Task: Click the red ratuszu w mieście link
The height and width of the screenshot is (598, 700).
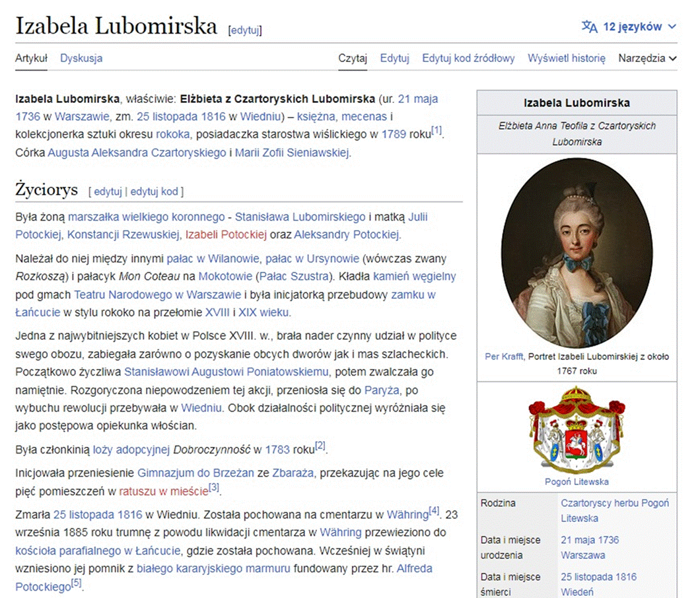Action: [x=163, y=491]
